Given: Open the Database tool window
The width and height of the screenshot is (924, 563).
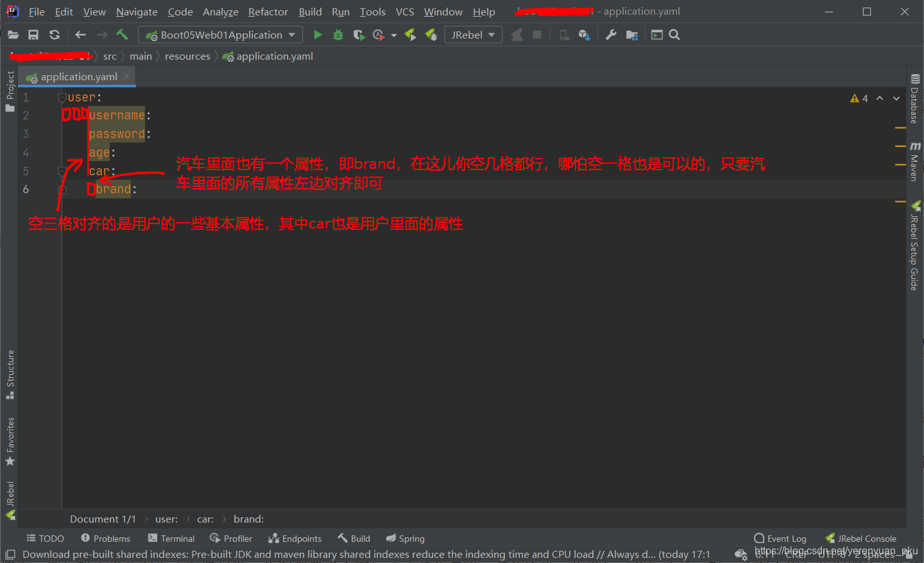Looking at the screenshot, I should point(915,99).
